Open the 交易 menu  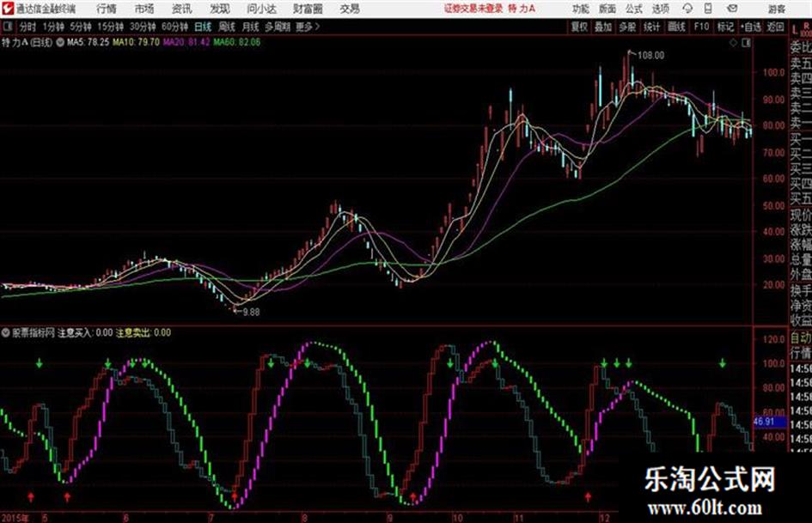tap(350, 9)
